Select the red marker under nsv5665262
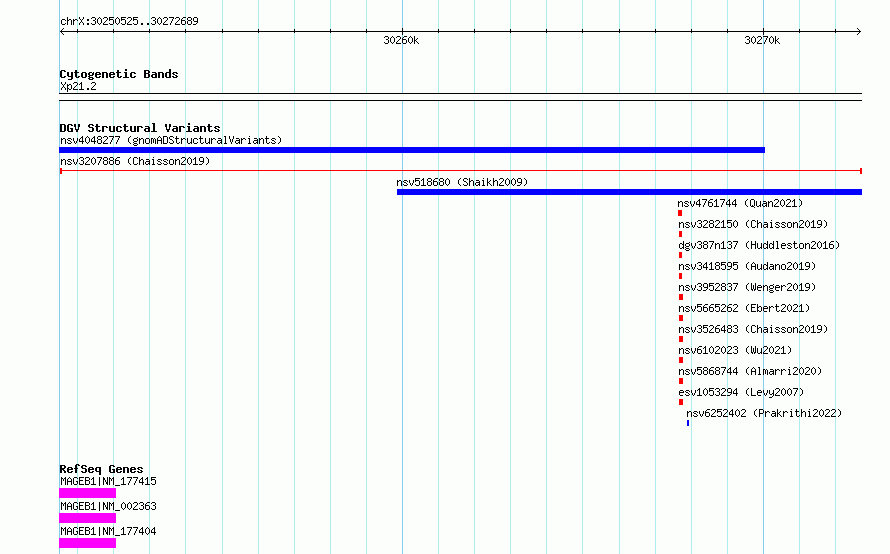Viewport: 890px width, 554px height. pos(681,318)
